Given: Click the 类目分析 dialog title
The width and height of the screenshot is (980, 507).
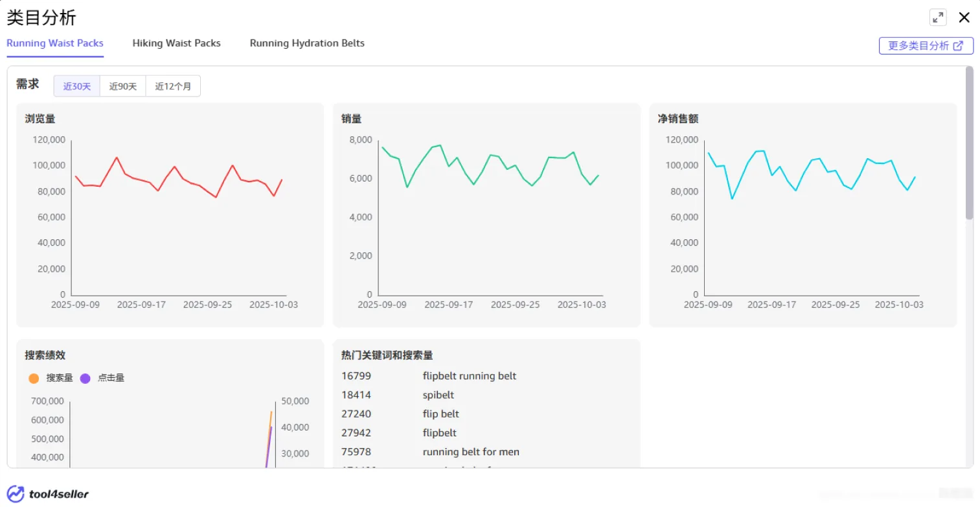Looking at the screenshot, I should click(x=41, y=18).
